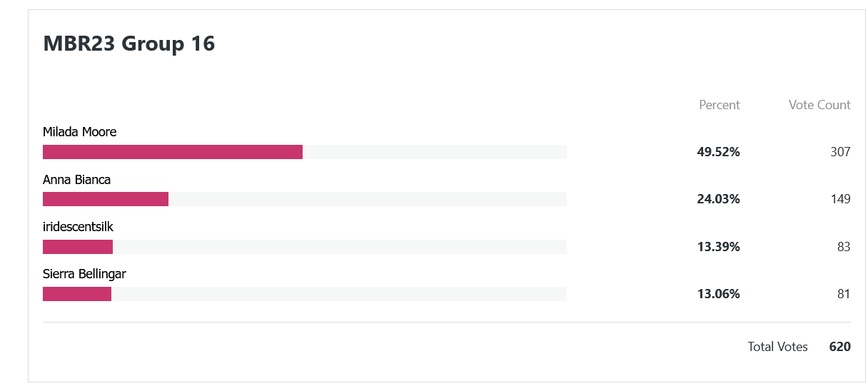Click the Vote Count column header
868x386 pixels.
pyautogui.click(x=819, y=105)
